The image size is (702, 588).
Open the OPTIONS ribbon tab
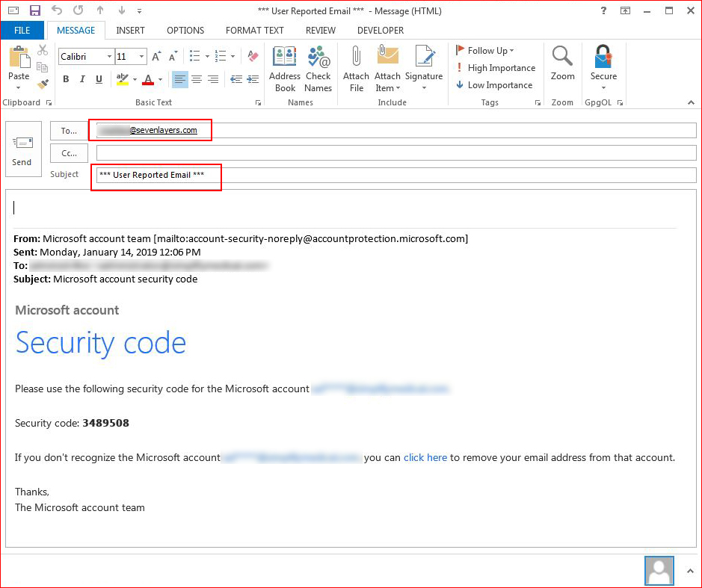[x=185, y=31]
